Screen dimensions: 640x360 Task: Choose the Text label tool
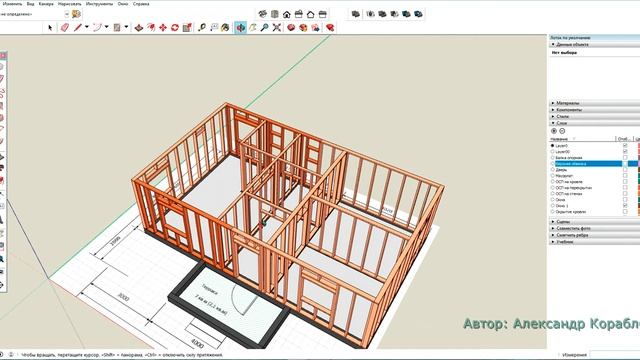214,28
